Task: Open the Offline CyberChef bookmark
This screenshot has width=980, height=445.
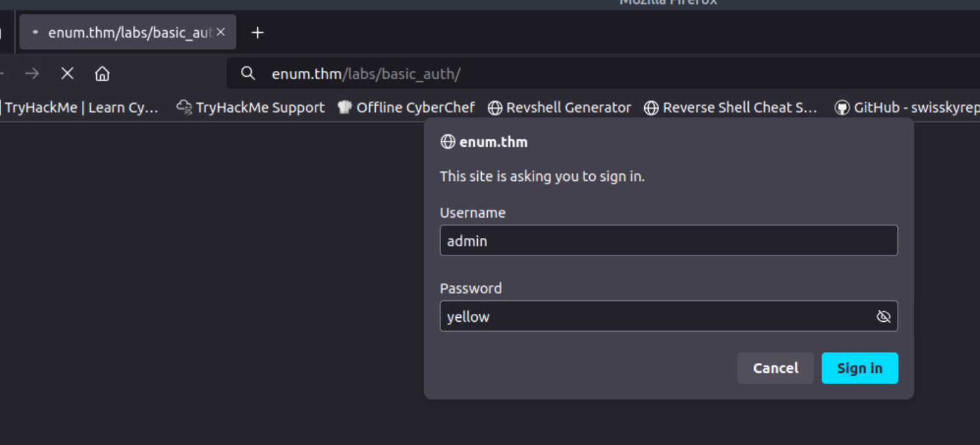Action: pos(406,107)
